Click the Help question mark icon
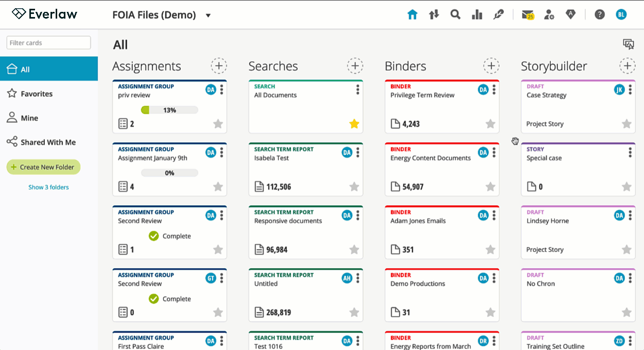This screenshot has width=644, height=350. tap(600, 14)
